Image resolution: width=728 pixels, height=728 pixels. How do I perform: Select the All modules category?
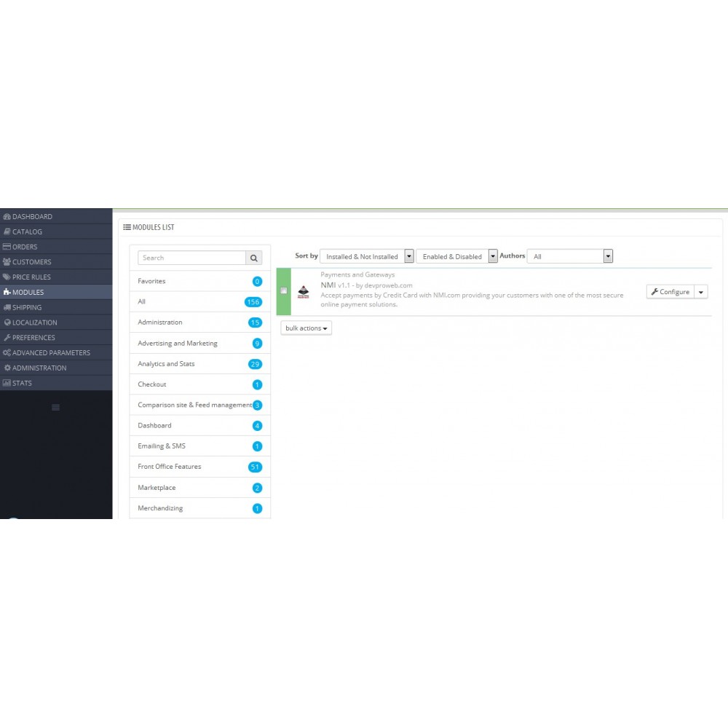coord(200,302)
